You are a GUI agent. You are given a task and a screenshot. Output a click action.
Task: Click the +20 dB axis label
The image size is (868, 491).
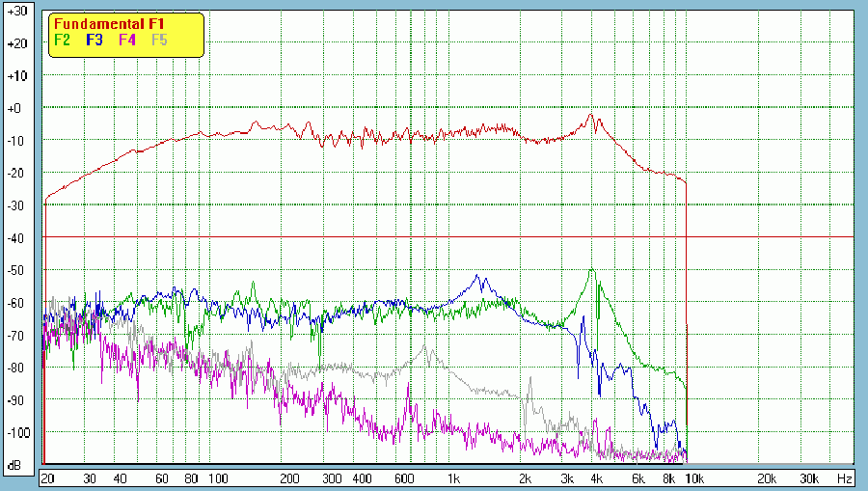pyautogui.click(x=17, y=43)
